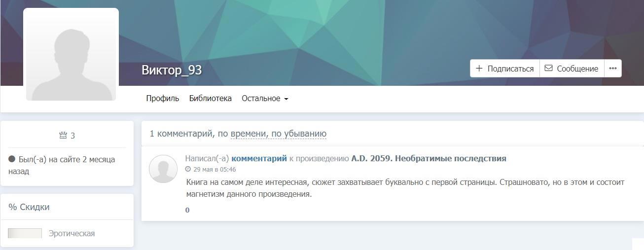Open the three-dot more options menu
This screenshot has width=644, height=250.
click(612, 69)
